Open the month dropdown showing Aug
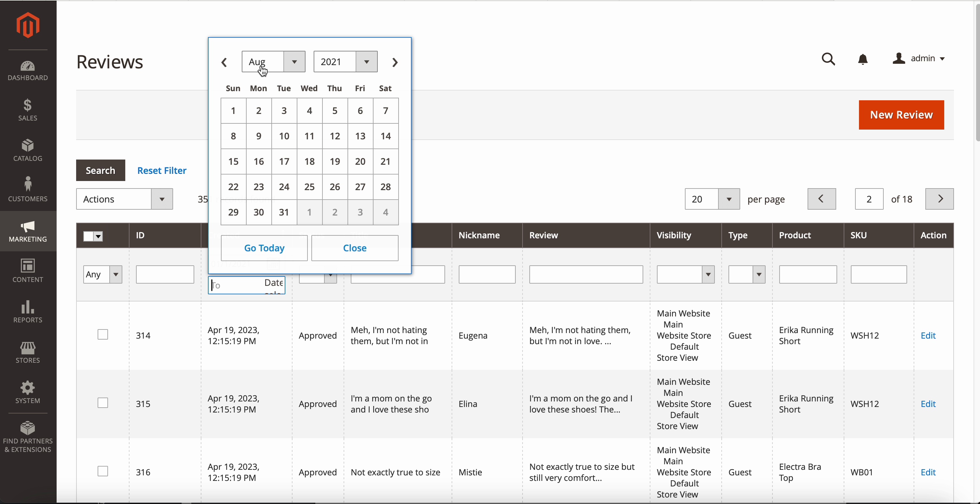 click(x=273, y=62)
